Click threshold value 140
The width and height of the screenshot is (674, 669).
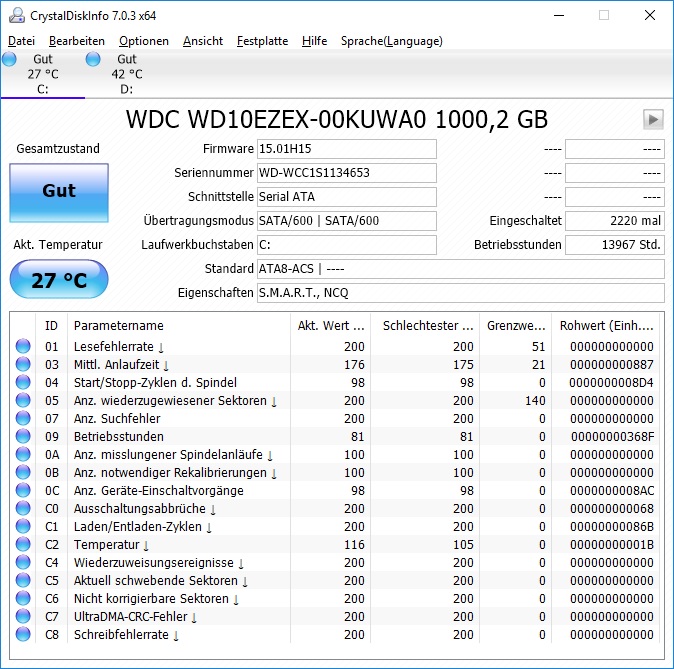(x=535, y=401)
